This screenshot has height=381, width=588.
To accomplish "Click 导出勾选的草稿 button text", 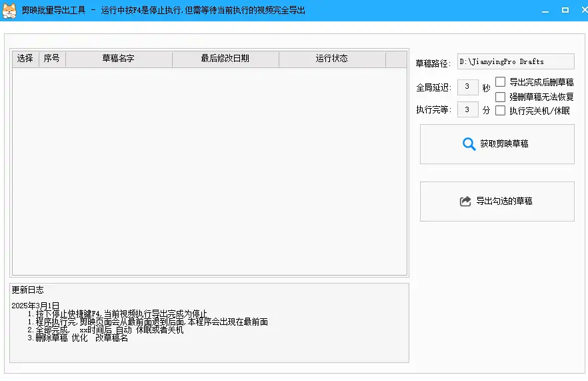I will (x=504, y=202).
